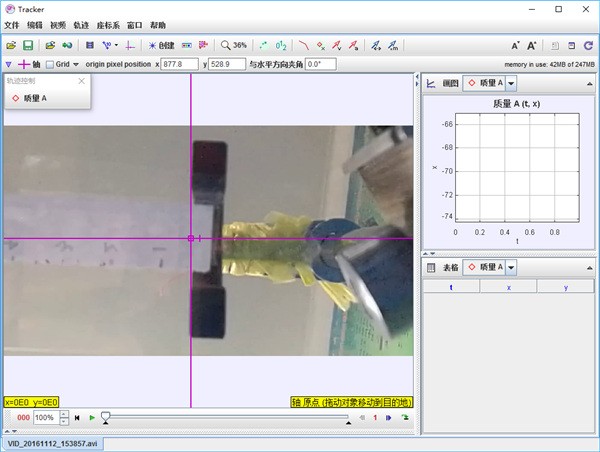Click the 创建 new track button
The width and height of the screenshot is (600, 452).
[x=161, y=45]
